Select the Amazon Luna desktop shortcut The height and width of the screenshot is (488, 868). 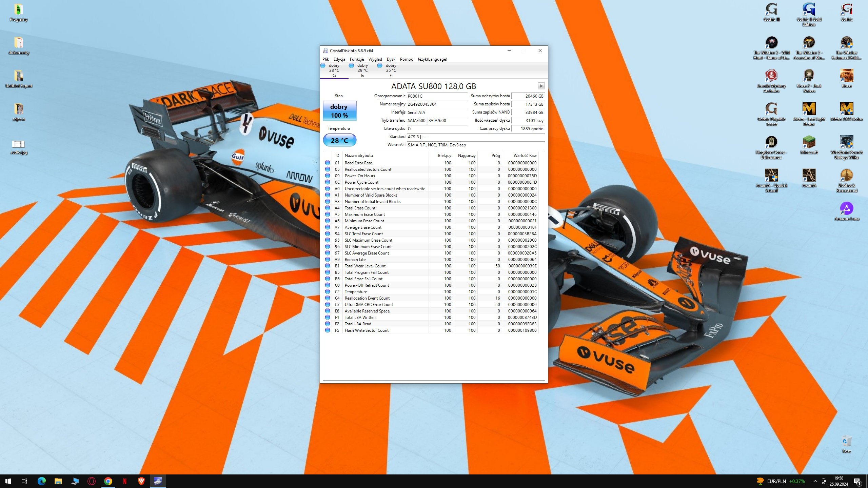(x=847, y=212)
